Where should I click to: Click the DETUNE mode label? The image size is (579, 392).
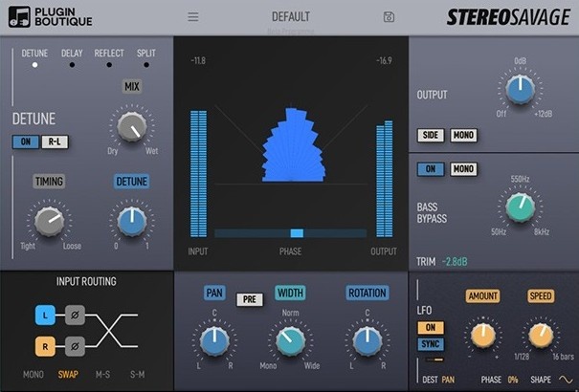34,54
